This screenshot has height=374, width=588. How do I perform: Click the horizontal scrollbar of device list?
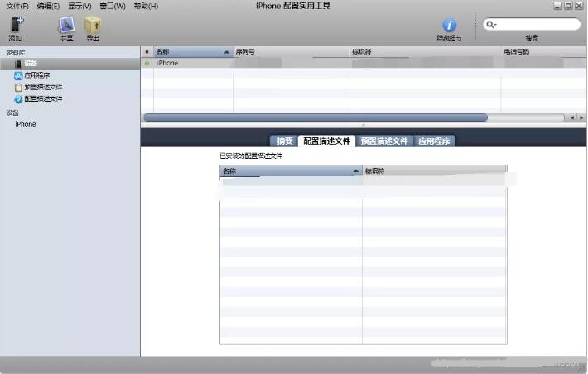[315, 117]
